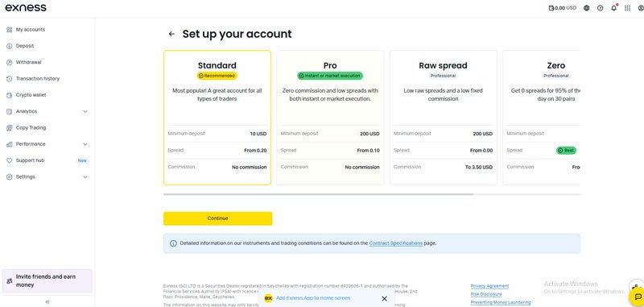Open the Contract Specifications link

click(395, 243)
